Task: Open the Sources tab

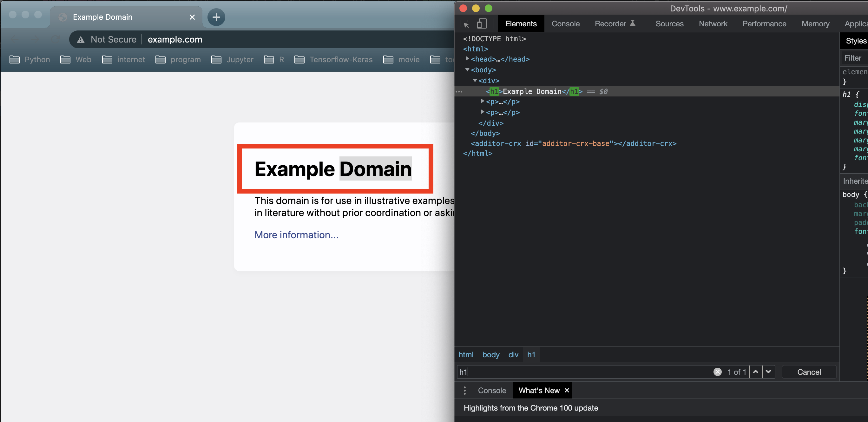Action: [x=669, y=23]
